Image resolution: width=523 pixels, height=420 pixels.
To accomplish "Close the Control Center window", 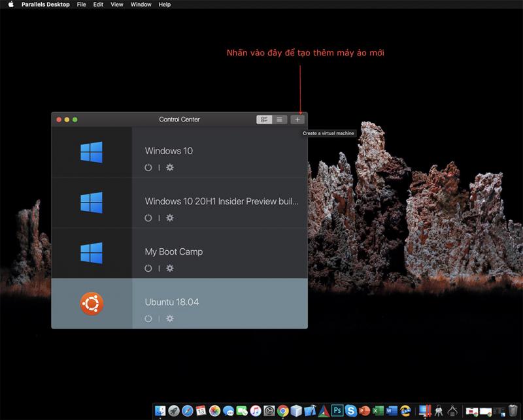I will pyautogui.click(x=59, y=120).
